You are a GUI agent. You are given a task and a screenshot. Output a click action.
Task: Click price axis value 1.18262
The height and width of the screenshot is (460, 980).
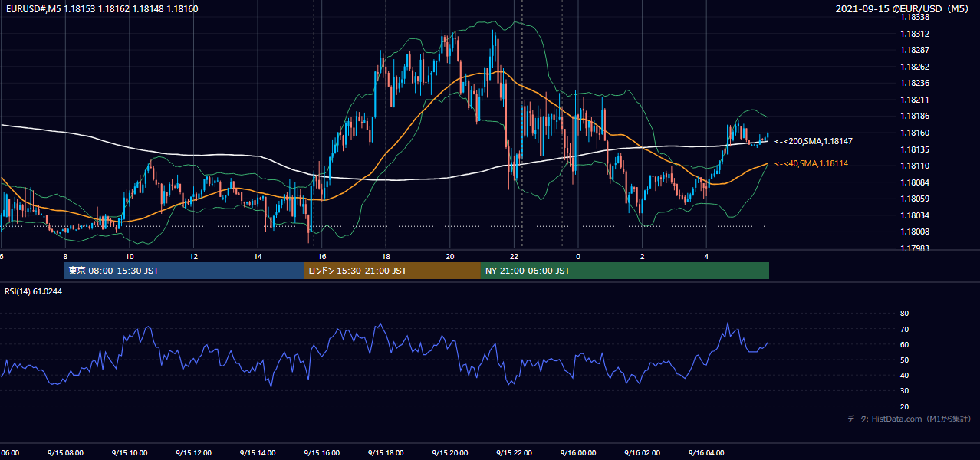(x=916, y=67)
